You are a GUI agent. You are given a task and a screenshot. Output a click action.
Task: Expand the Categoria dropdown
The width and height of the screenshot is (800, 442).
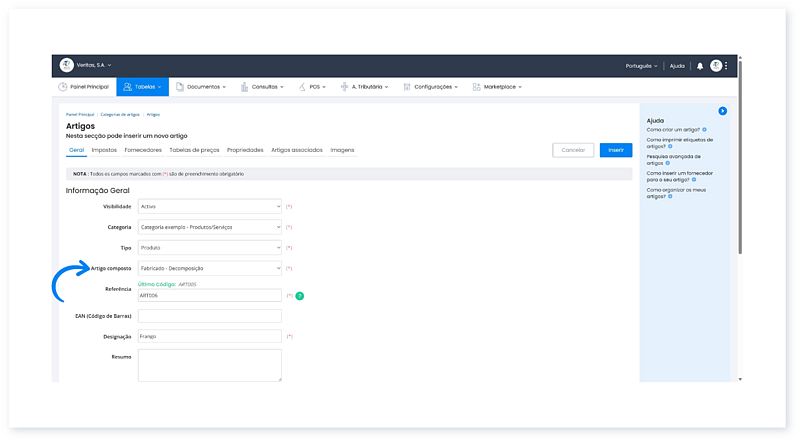(210, 227)
